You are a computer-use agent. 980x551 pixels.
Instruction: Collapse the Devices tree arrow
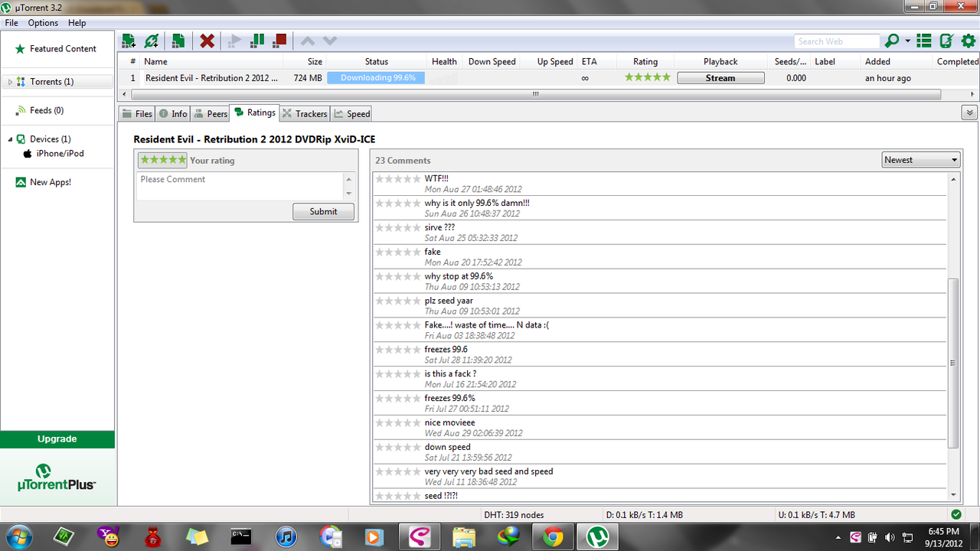10,139
